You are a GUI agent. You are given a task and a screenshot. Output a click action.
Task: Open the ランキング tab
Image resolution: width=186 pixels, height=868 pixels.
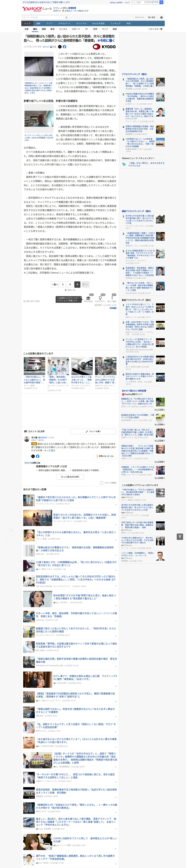pos(115,24)
